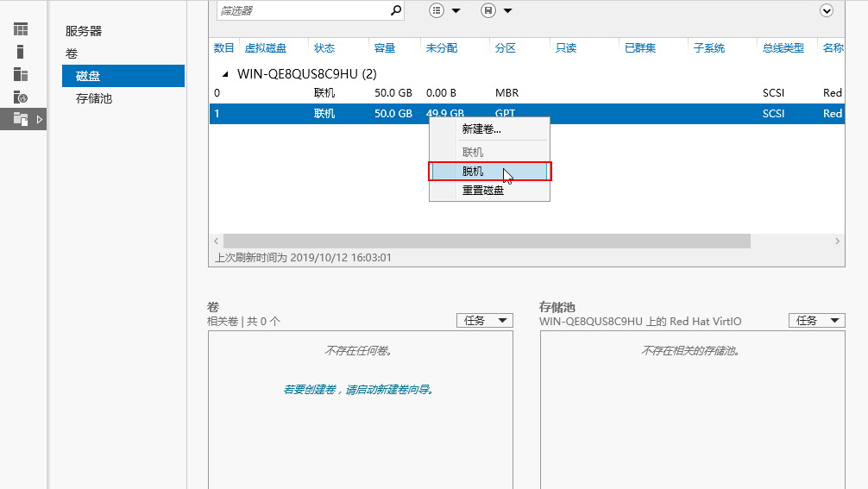This screenshot has width=868, height=489.
Task: Expand the circular chevron at the top right
Action: 827,10
